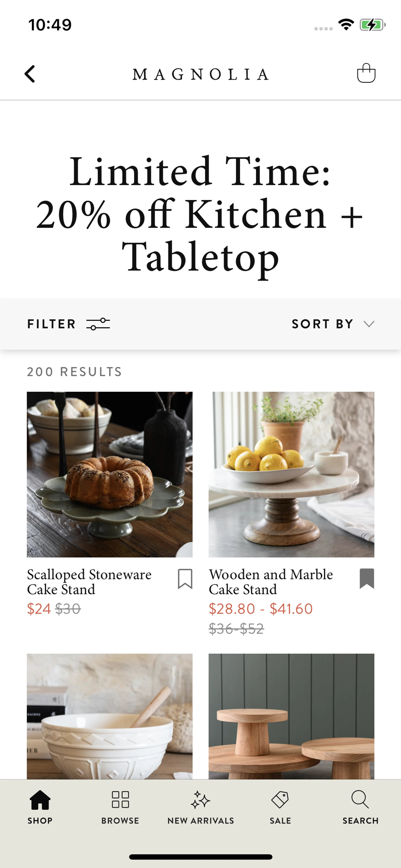This screenshot has height=868, width=401.
Task: Go to the Shop home icon
Action: [40, 800]
